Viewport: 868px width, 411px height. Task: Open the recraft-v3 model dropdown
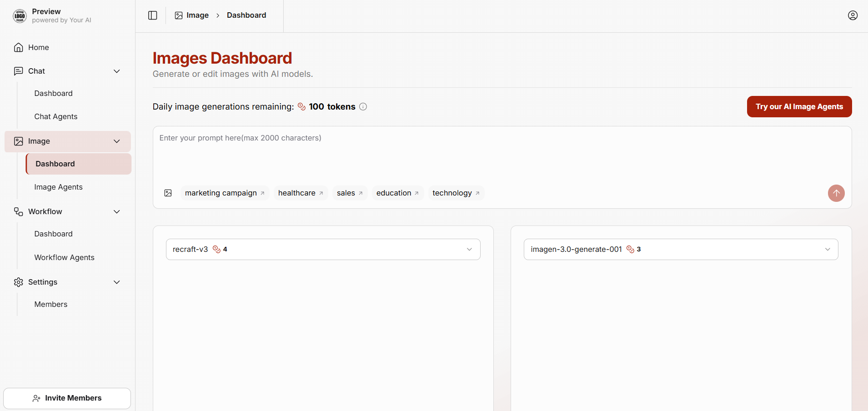323,250
